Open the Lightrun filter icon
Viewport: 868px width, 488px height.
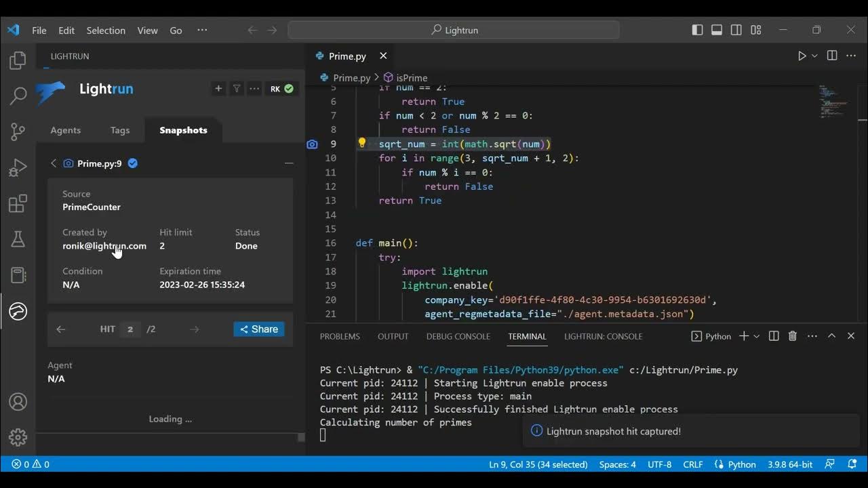(x=237, y=89)
